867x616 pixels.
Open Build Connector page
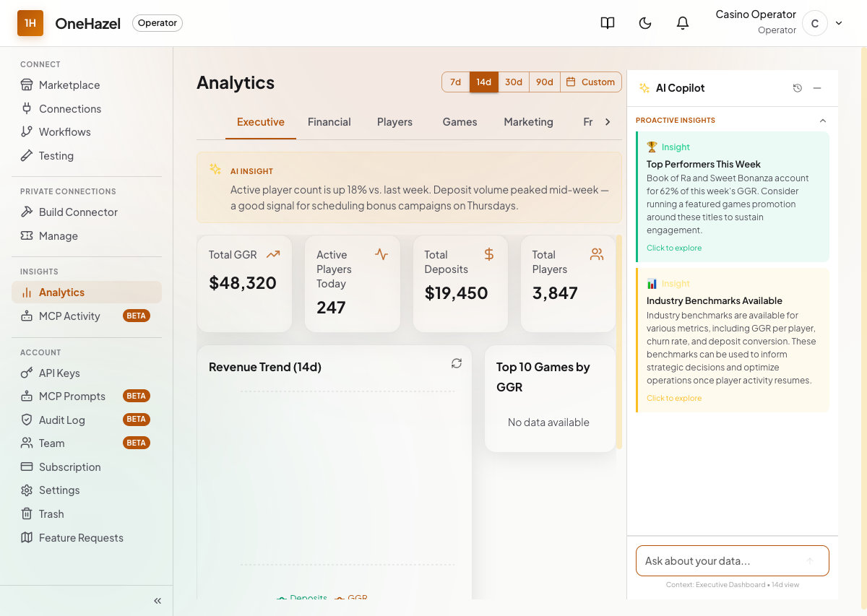[87, 212]
